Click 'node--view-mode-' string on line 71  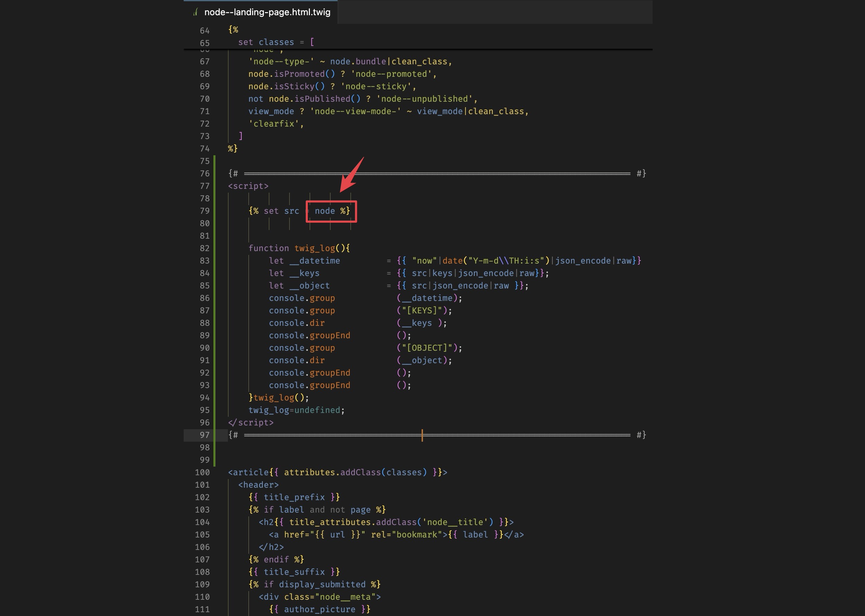point(355,111)
